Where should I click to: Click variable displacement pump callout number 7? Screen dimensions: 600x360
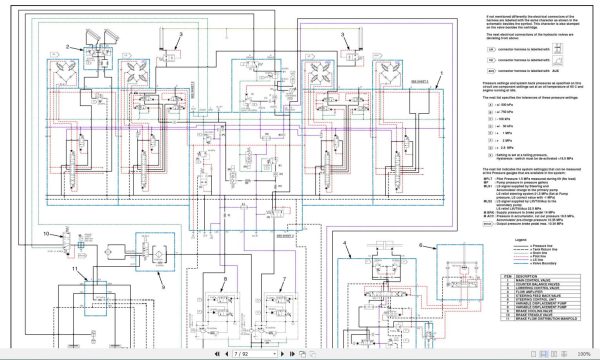click(284, 279)
